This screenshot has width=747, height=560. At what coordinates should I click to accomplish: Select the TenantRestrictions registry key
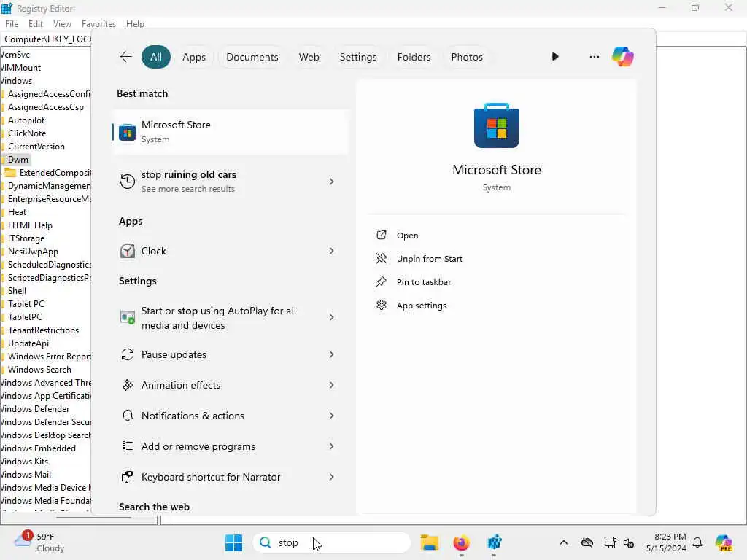tap(43, 330)
